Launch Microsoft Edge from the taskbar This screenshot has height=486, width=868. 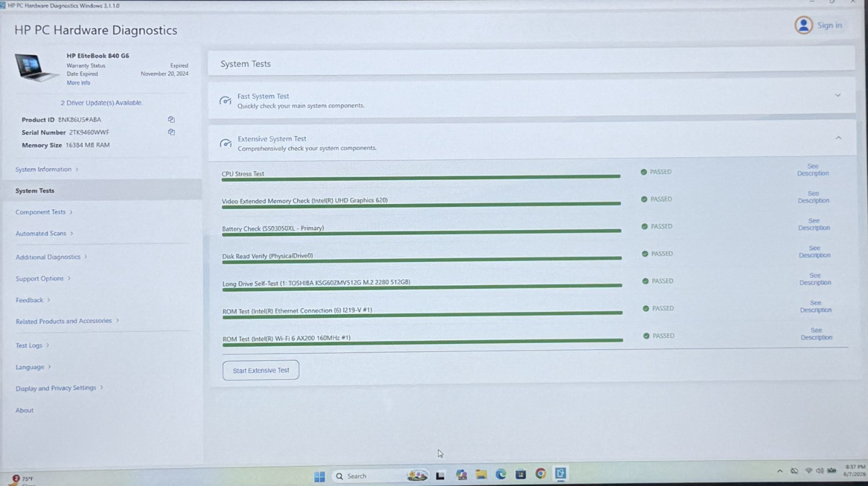pos(501,474)
